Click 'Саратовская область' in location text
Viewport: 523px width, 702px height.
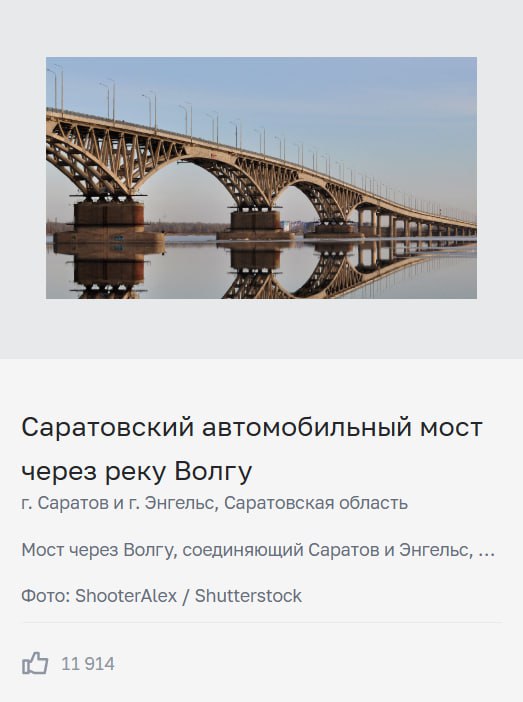(316, 503)
